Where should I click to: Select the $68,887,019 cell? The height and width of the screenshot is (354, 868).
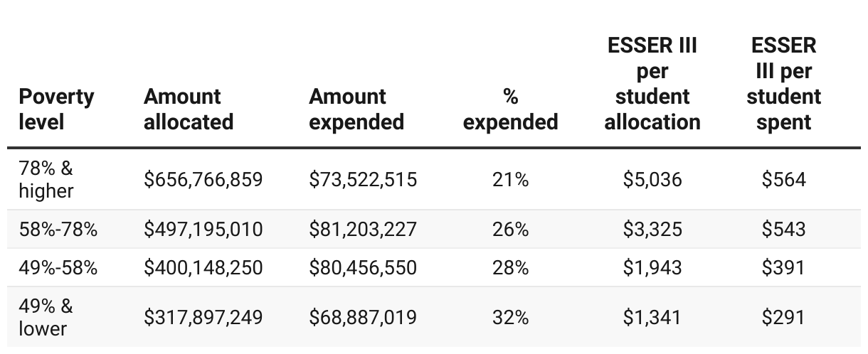[x=363, y=317]
